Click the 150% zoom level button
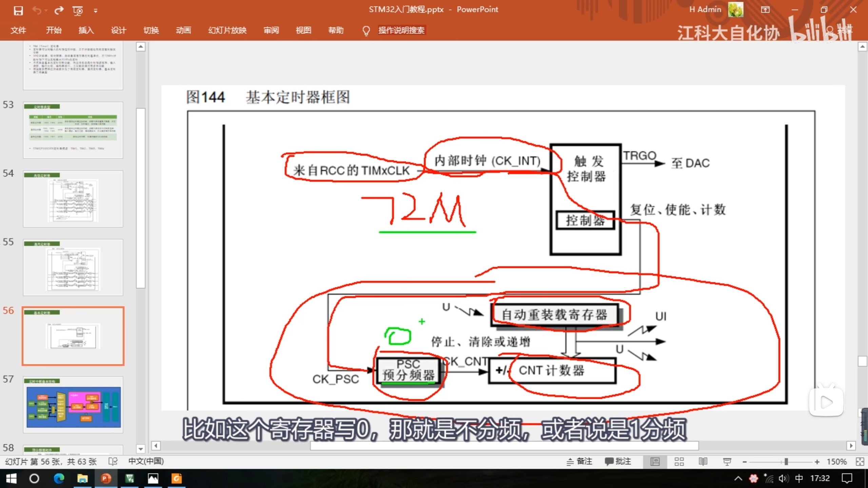Viewport: 868px width, 488px height. [836, 462]
